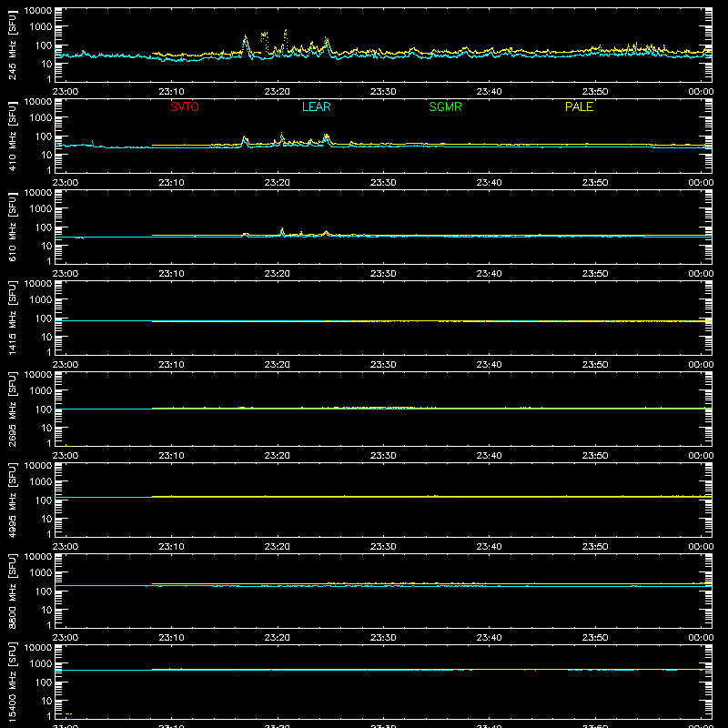
Task: Click the 00:00 tick under the 245 MHz plot
Action: coord(701,92)
